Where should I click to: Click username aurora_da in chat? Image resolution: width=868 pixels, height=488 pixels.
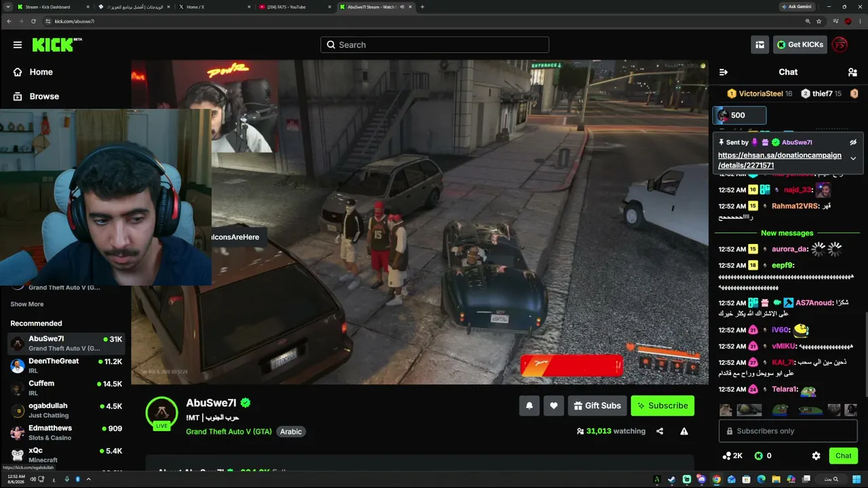[x=790, y=249]
